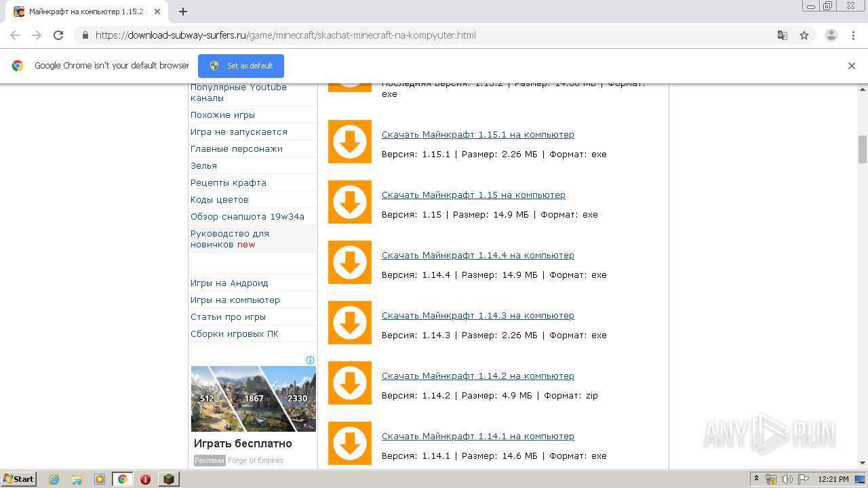Close the Майнкрафт на компьютер tab
Viewport: 868px width, 488px height.
[x=157, y=12]
